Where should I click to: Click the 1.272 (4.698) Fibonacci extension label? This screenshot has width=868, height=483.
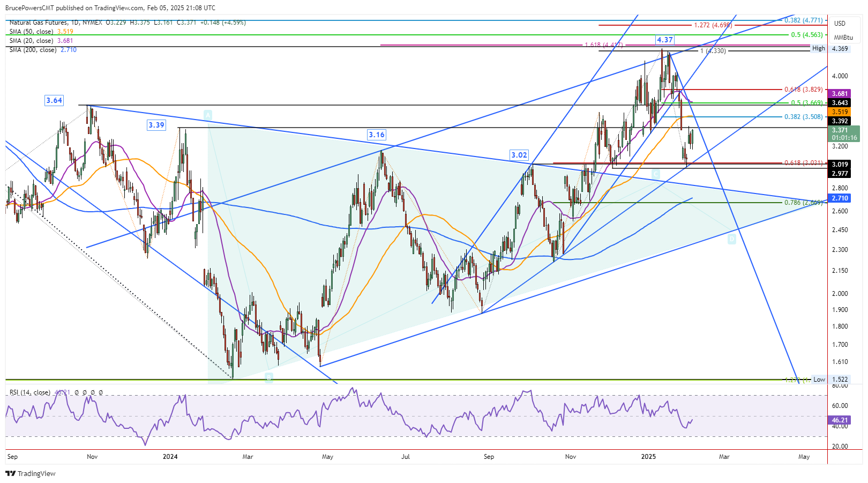point(713,25)
